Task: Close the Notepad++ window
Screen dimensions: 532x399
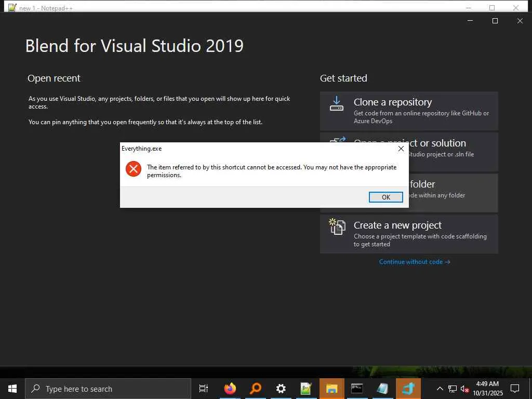Action: 516,8
